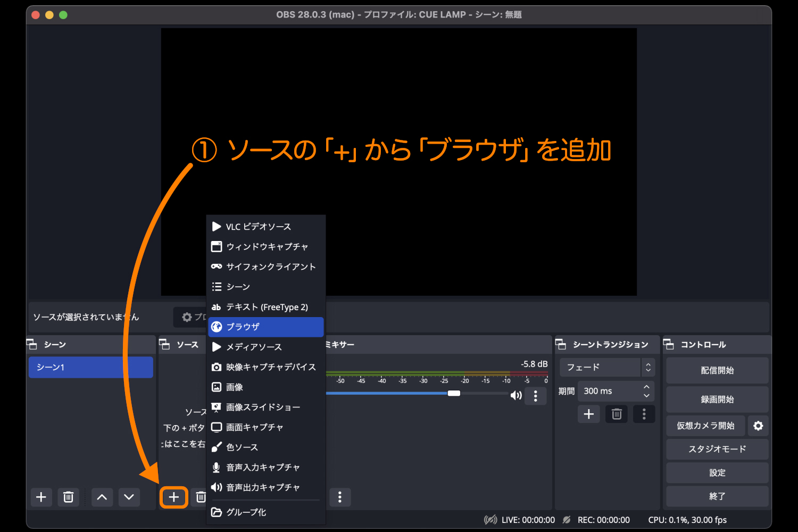Choose サイフォンクライアント source

click(x=266, y=267)
